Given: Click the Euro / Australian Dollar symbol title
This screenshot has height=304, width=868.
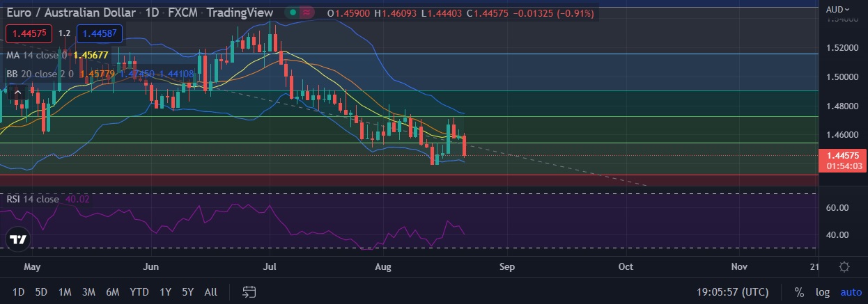Looking at the screenshot, I should 71,13.
